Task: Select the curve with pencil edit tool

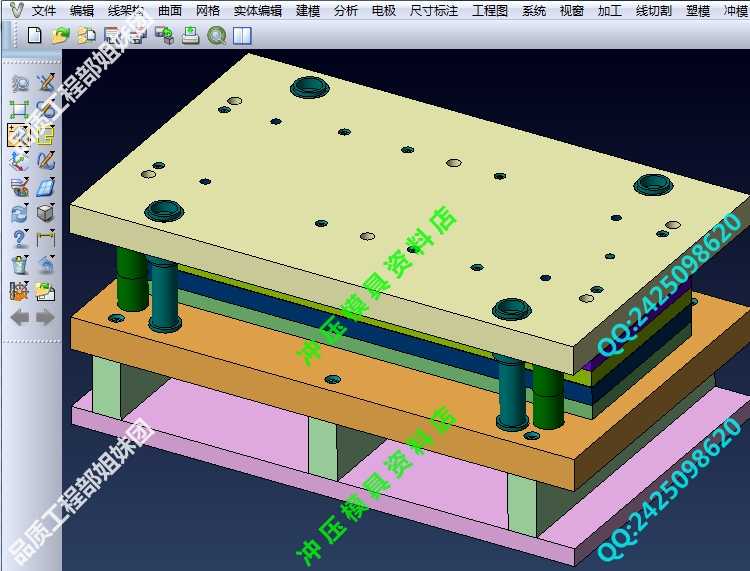Action: click(x=46, y=161)
